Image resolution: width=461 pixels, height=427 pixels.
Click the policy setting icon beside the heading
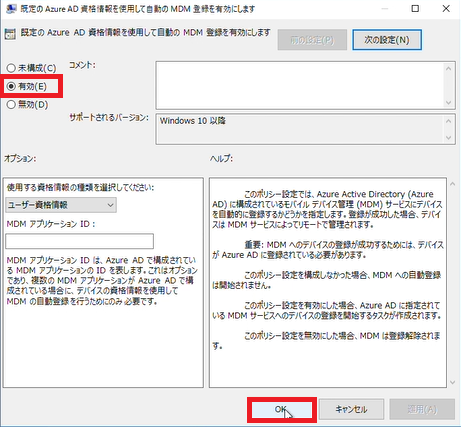[10, 34]
